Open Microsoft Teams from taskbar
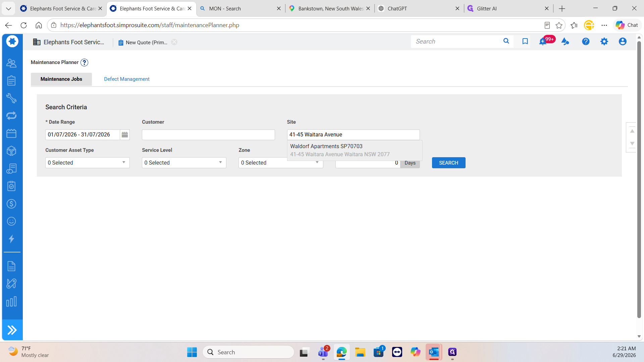 click(323, 352)
